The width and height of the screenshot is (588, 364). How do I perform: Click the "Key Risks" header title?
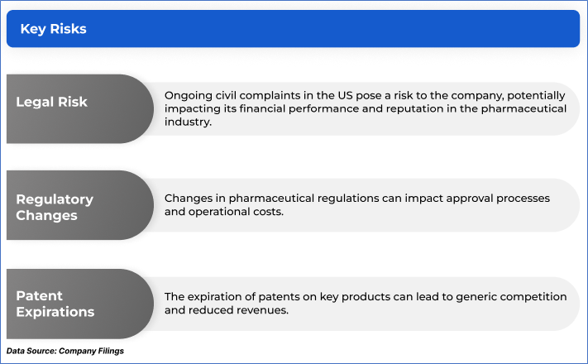[x=53, y=29]
